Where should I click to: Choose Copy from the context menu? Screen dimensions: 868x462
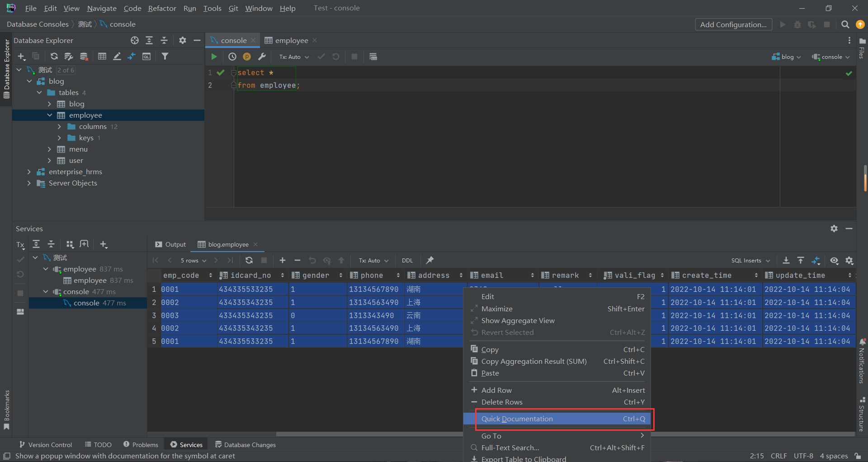pos(557,349)
